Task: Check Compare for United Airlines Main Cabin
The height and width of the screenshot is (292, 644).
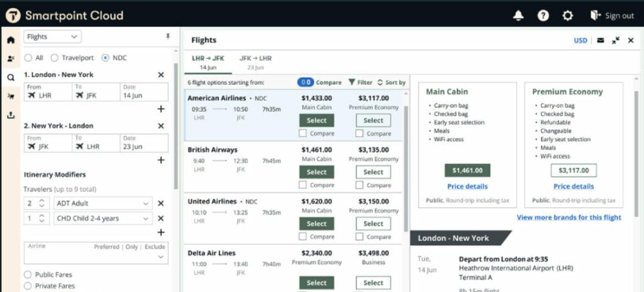Action: coord(303,237)
